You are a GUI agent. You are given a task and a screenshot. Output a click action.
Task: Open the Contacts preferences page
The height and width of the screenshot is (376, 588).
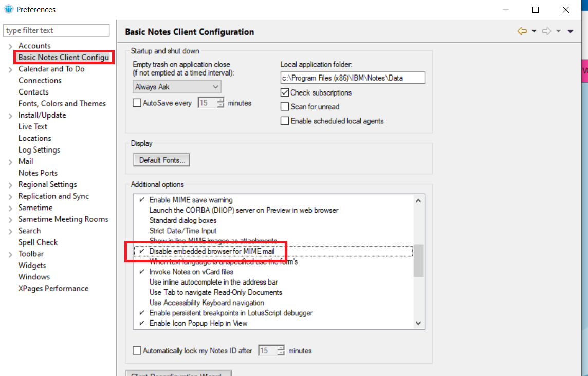(x=33, y=92)
